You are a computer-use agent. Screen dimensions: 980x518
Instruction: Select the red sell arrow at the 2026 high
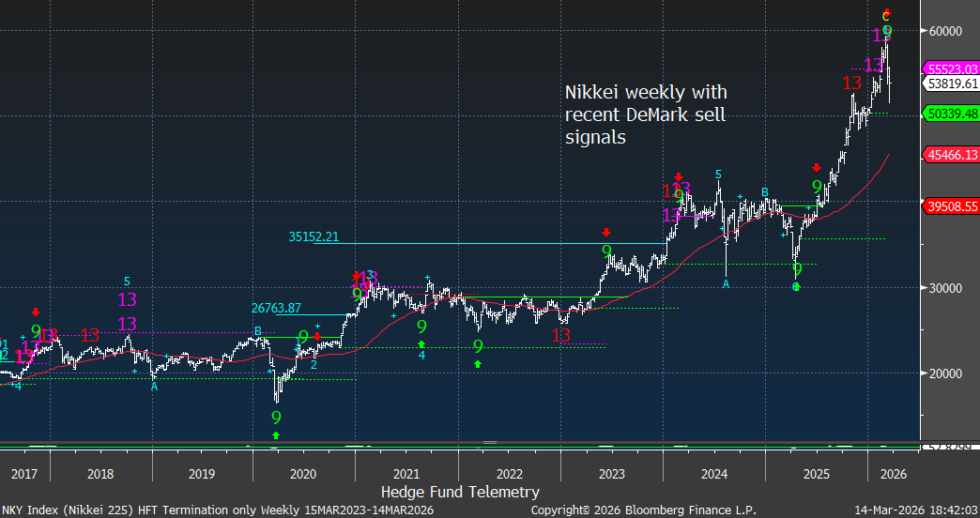[x=887, y=12]
